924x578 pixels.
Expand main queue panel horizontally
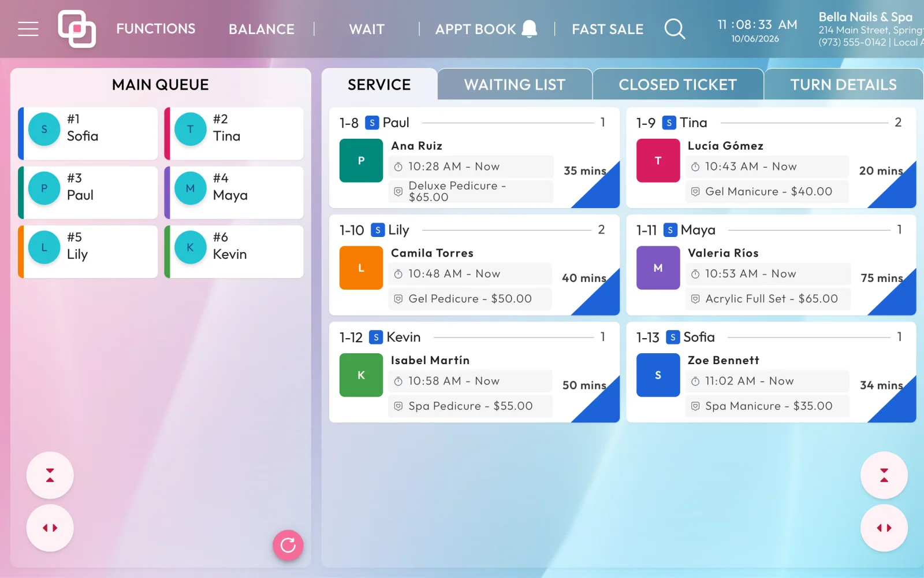pos(50,528)
